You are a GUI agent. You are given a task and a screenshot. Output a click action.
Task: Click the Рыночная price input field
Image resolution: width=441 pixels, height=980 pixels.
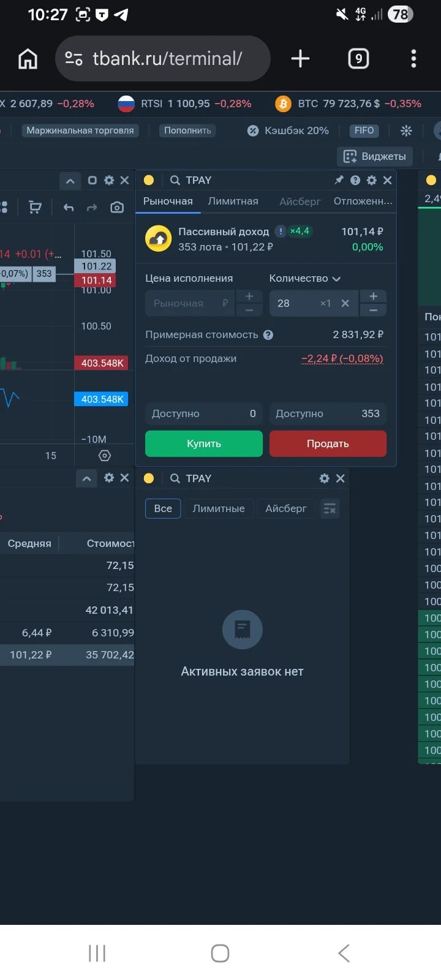pyautogui.click(x=190, y=303)
